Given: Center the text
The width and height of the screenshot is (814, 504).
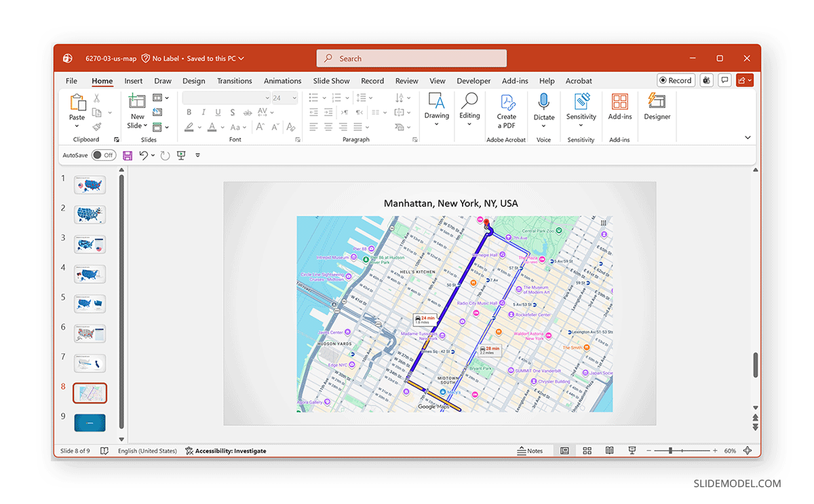Looking at the screenshot, I should click(328, 127).
